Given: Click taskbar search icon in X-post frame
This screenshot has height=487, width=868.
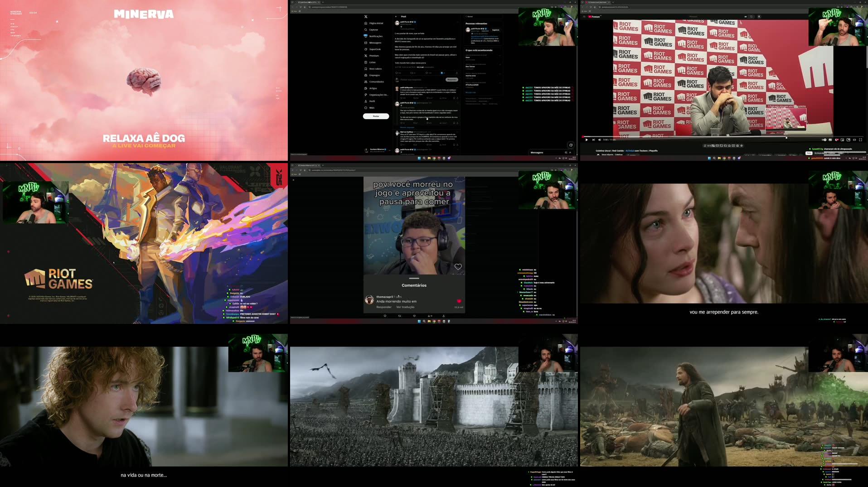Looking at the screenshot, I should [424, 158].
